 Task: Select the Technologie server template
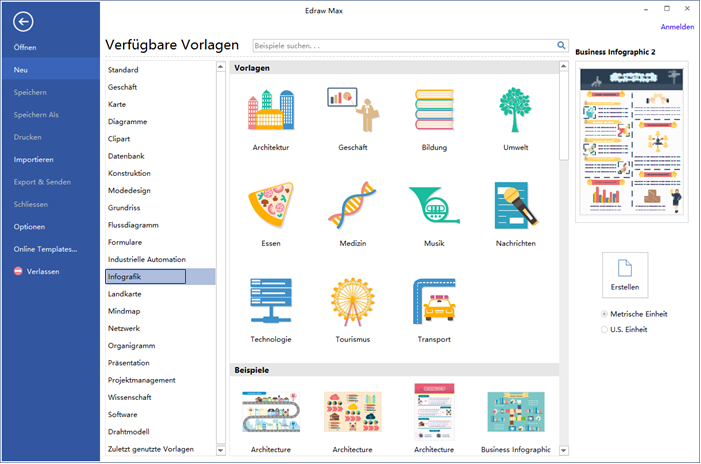point(271,300)
